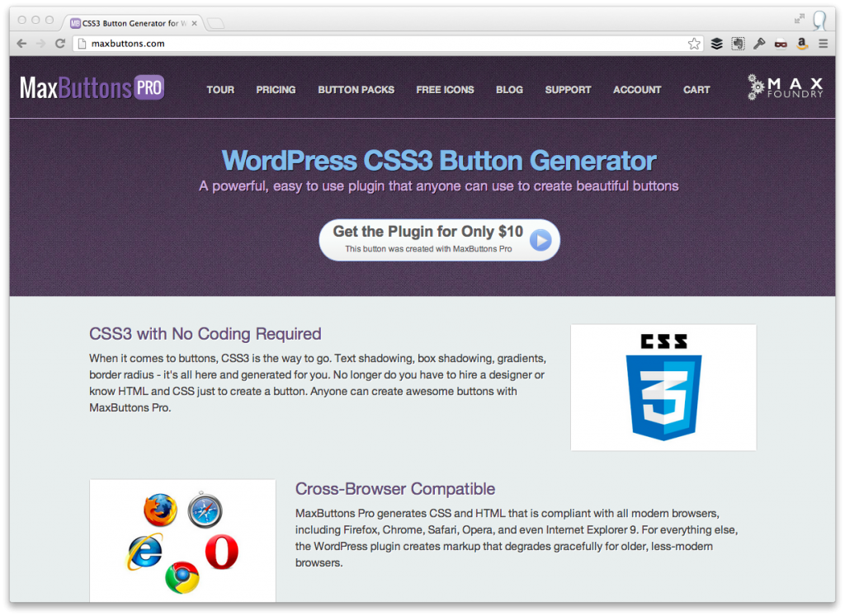Open the SUPPORT navigation item
This screenshot has width=845, height=616.
click(568, 90)
